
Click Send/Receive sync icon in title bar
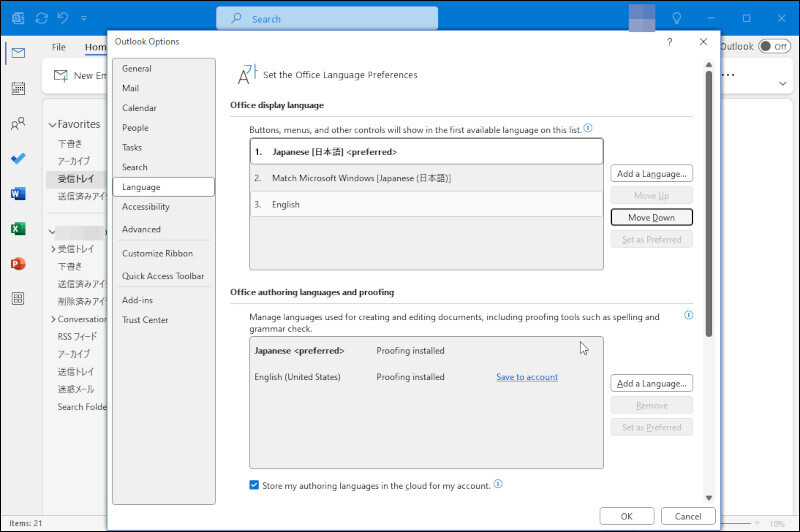41,19
